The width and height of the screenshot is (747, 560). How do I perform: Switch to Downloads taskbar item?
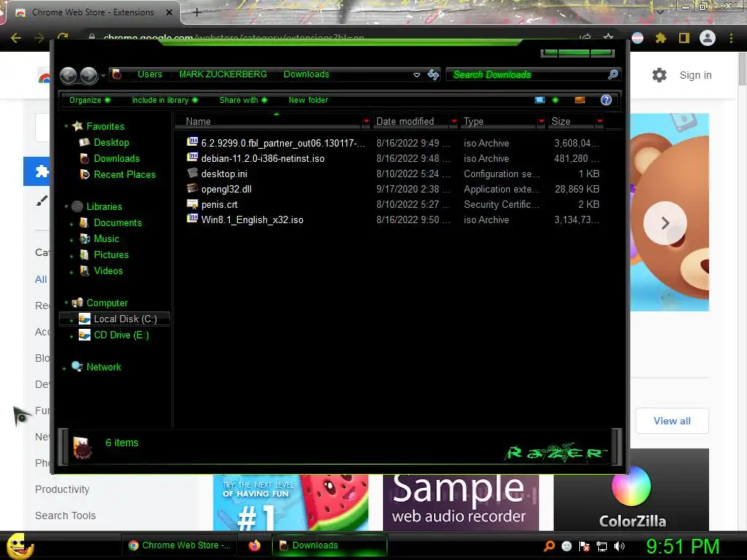(x=329, y=545)
